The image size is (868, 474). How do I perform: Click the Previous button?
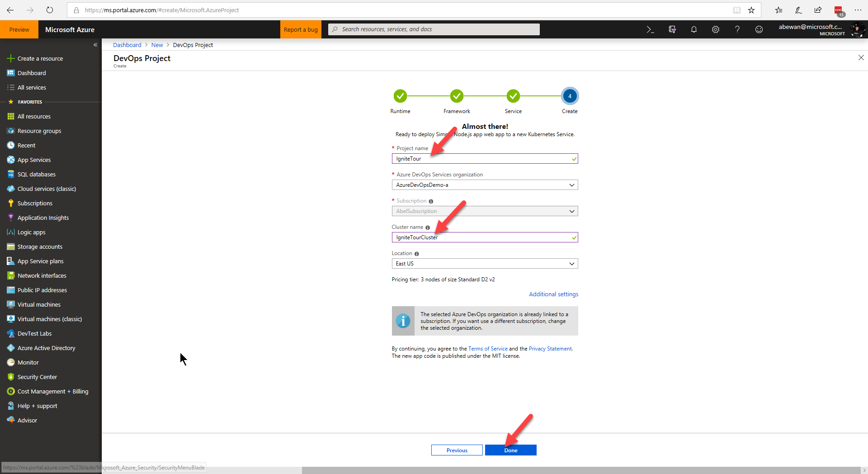457,450
